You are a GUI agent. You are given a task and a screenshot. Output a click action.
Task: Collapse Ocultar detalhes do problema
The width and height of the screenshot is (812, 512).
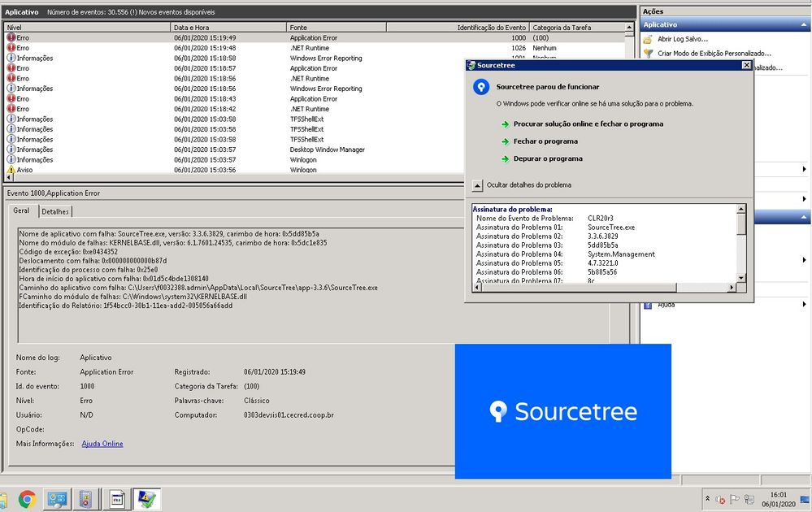[x=477, y=185]
